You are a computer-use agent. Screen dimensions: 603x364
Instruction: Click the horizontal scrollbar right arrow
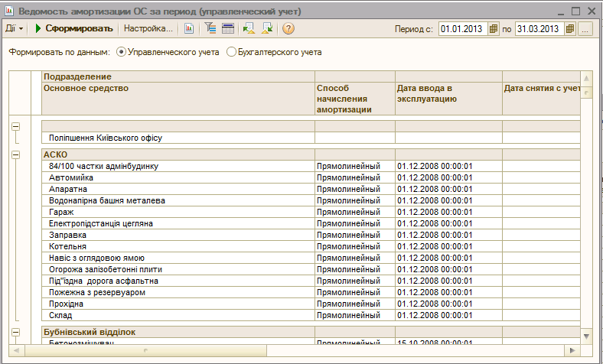[572, 350]
